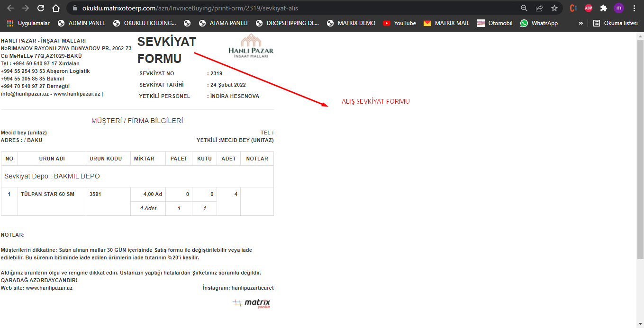Open the YouTube bookmark
The height and width of the screenshot is (328, 644).
(x=399, y=23)
